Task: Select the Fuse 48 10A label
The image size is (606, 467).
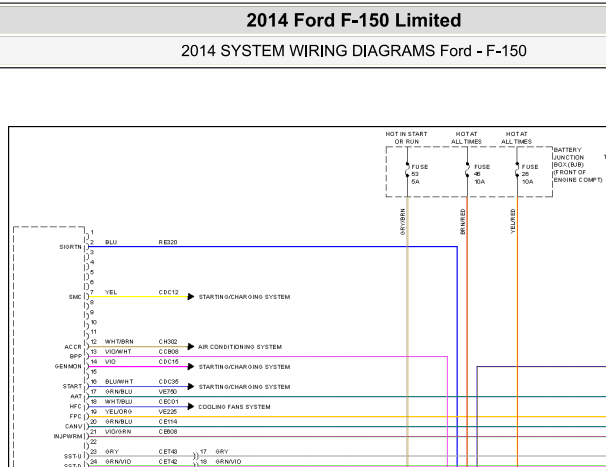Action: pyautogui.click(x=482, y=174)
